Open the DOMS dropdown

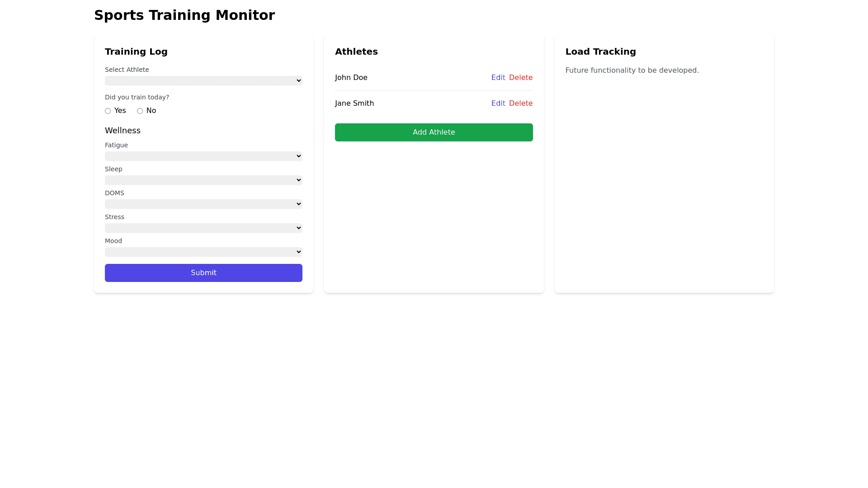pyautogui.click(x=203, y=204)
